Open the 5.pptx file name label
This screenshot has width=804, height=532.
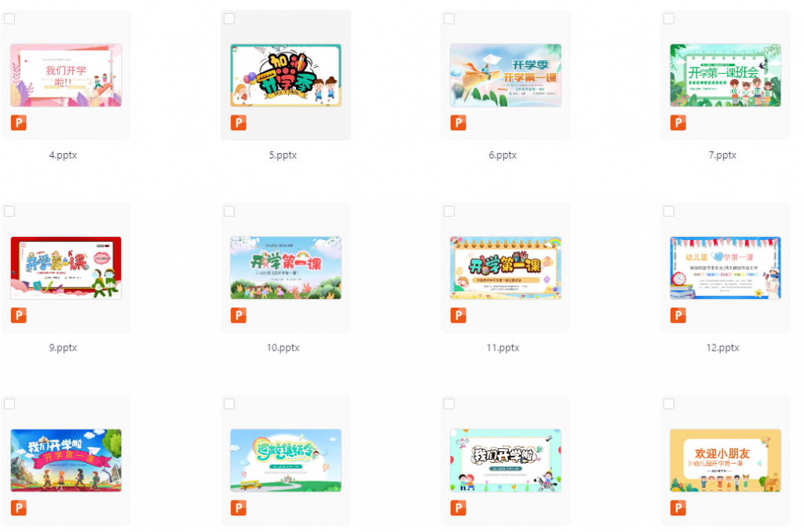pyautogui.click(x=283, y=155)
